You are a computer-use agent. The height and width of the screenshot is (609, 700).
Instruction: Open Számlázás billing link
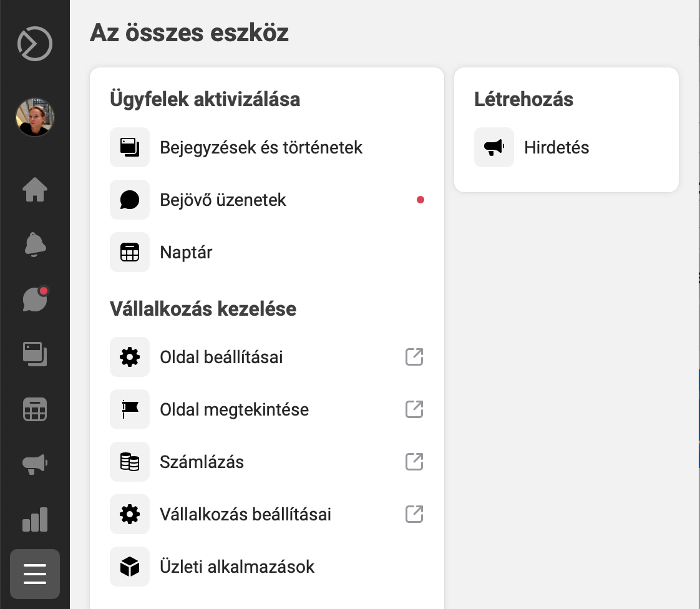(202, 462)
